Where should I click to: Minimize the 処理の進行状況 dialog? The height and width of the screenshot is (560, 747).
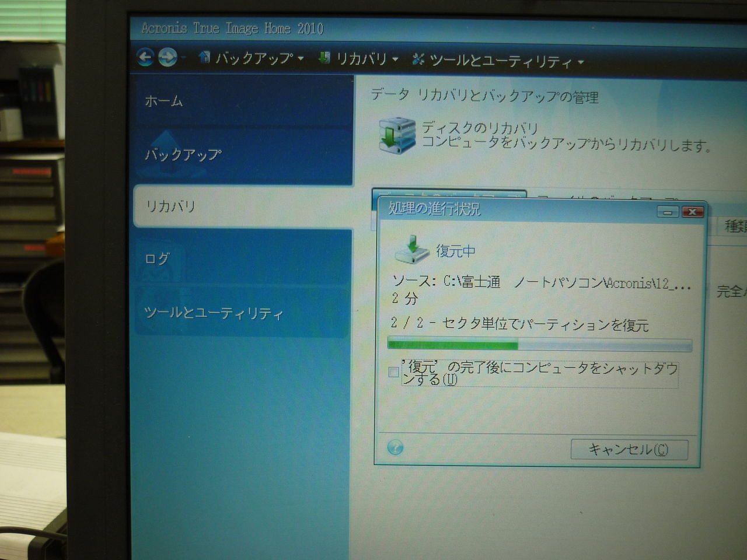click(668, 212)
